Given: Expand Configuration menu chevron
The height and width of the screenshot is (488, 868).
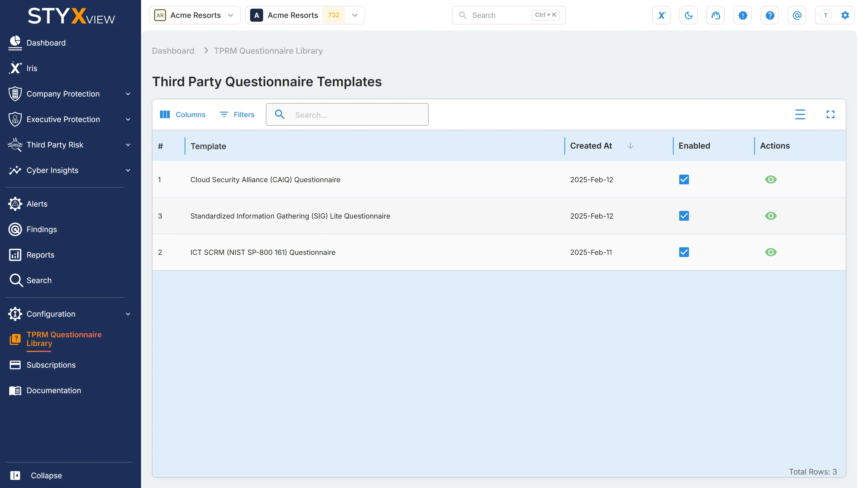Looking at the screenshot, I should point(128,314).
